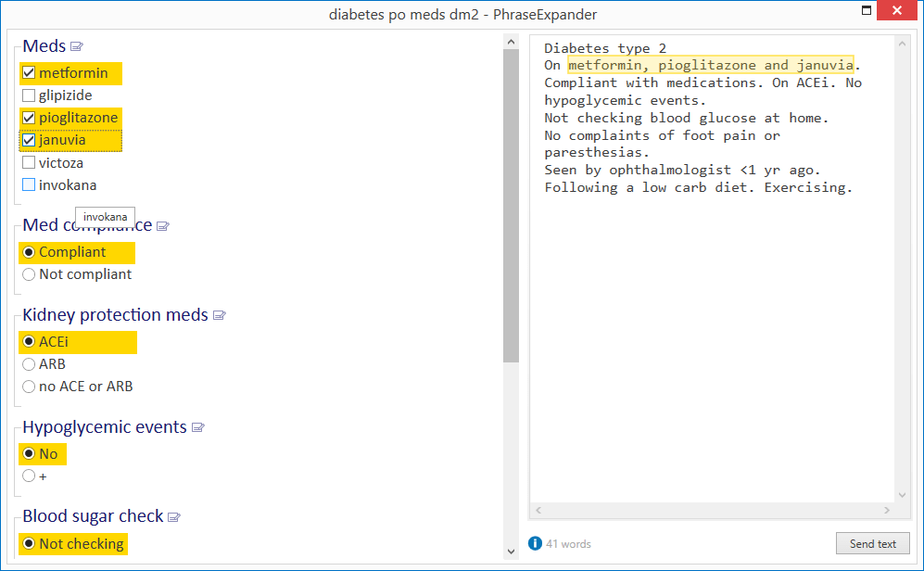Click the Meds section heading
Viewport: 924px width, 571px height.
(44, 46)
